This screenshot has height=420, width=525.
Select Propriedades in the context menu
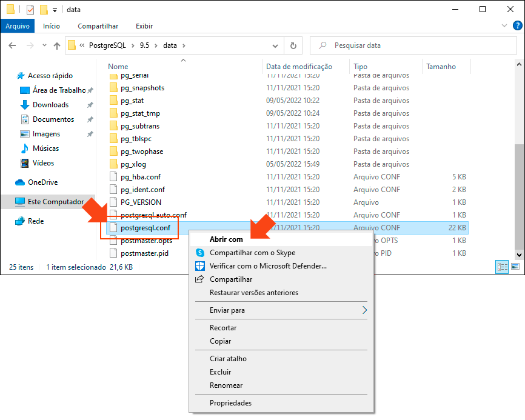tap(230, 403)
